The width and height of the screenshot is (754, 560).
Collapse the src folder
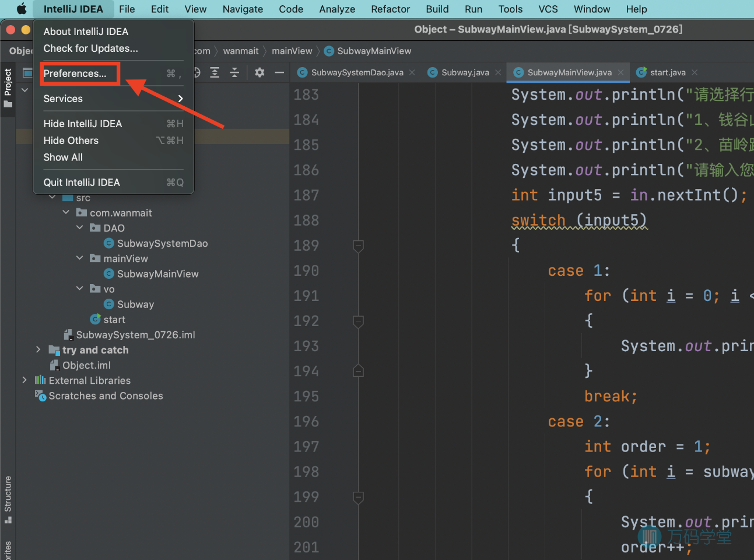pyautogui.click(x=52, y=198)
